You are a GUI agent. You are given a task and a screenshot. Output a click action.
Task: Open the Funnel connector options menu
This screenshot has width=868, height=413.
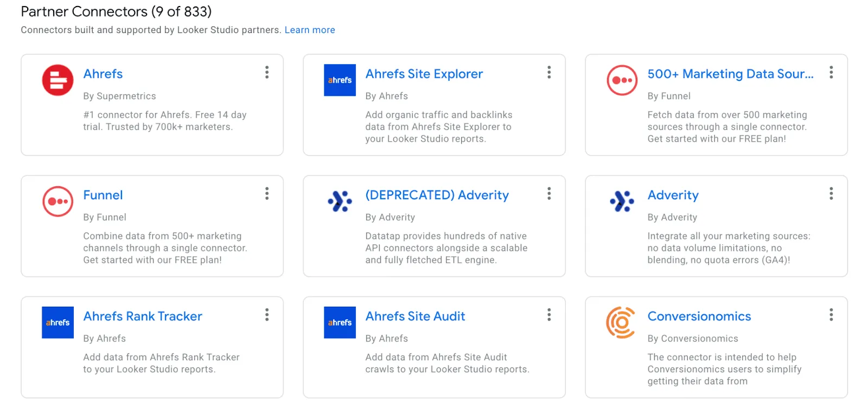click(x=266, y=193)
